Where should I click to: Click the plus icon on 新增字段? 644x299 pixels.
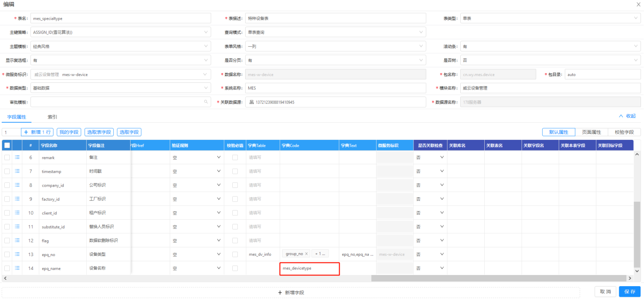click(279, 292)
